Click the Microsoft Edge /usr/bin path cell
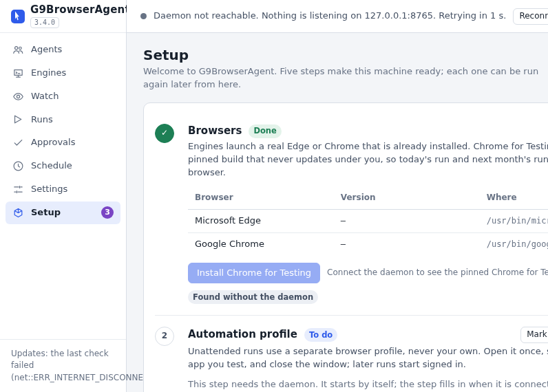Image resolution: width=548 pixels, height=392 pixels. (x=517, y=221)
